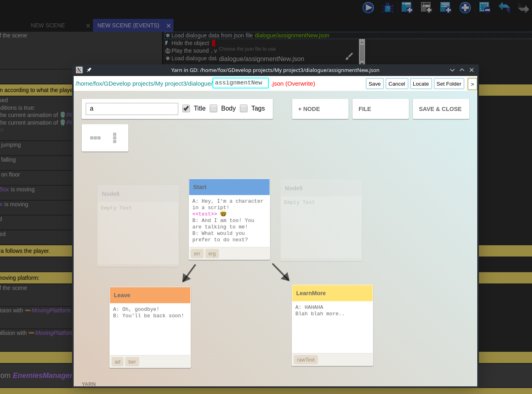Image resolution: width=532 pixels, height=394 pixels.
Task: Click the delete selected events icon
Action: point(485,8)
